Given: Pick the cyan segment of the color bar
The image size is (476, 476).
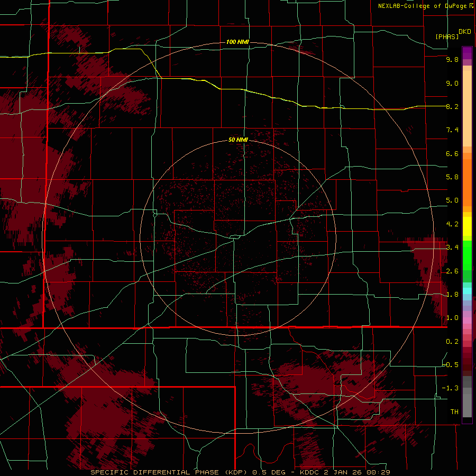Looking at the screenshot, I should (x=467, y=291).
